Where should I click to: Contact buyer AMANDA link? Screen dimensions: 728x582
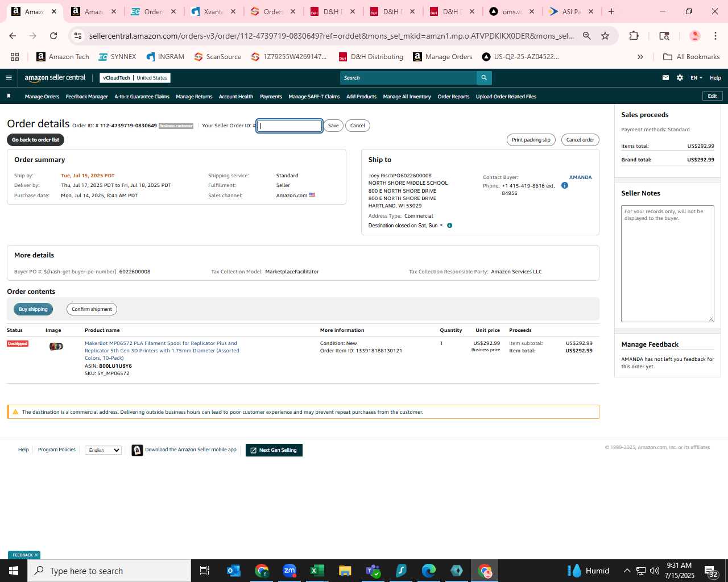coord(580,177)
